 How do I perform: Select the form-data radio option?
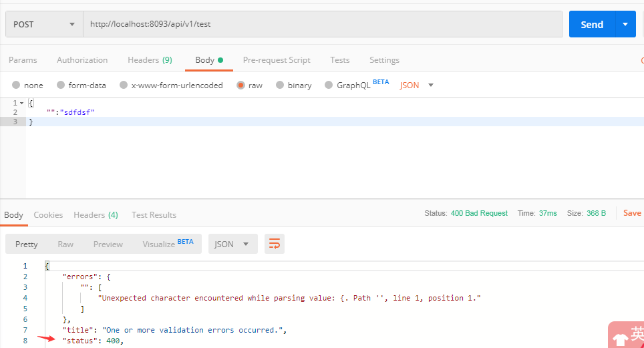(61, 85)
